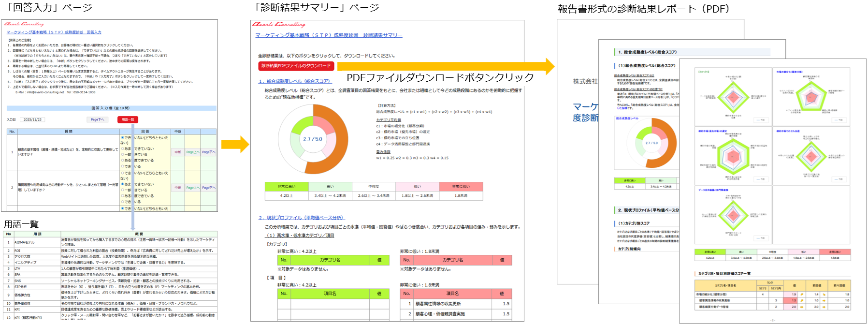Click the red 用語一覧 button
The height and width of the screenshot is (325, 868).
tap(128, 119)
